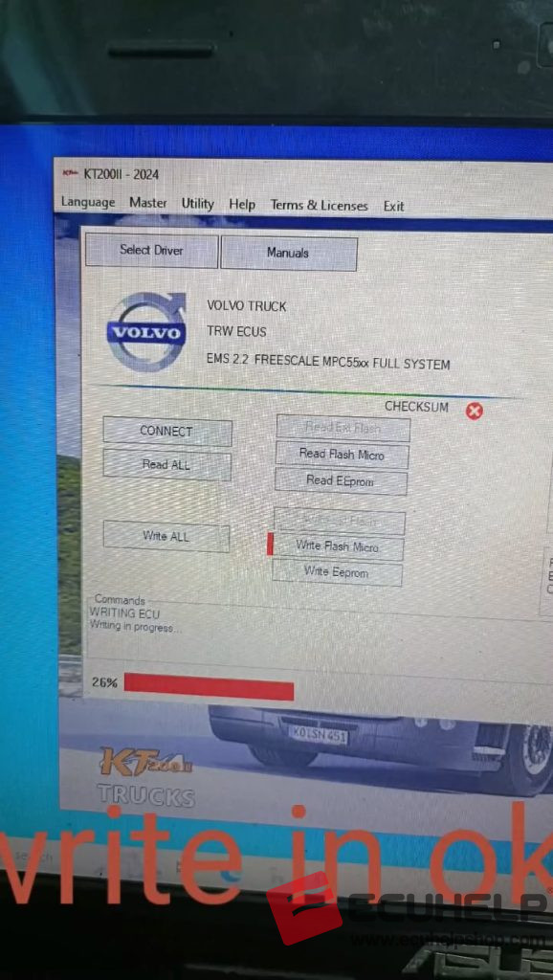
Task: Click the KT200 Trucks logo
Action: coord(146,775)
